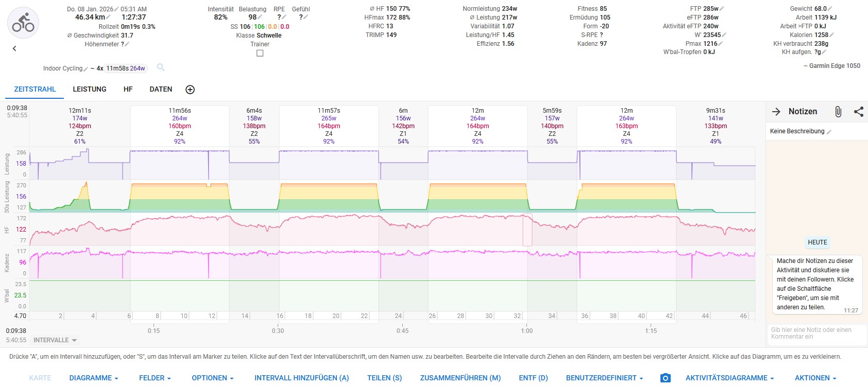Image resolution: width=868 pixels, height=386 pixels.
Task: Toggle the Trainer checkbox
Action: 260,53
